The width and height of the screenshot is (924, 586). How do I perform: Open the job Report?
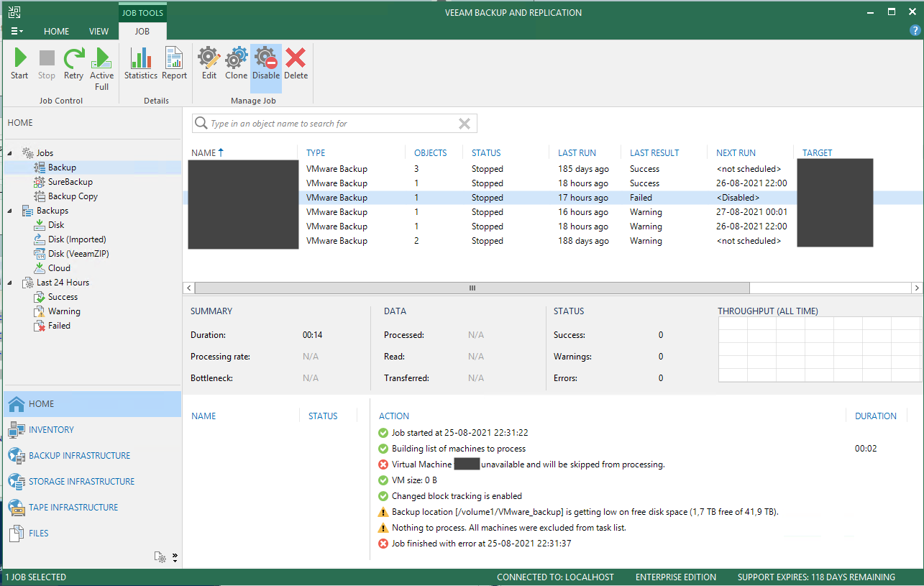174,64
